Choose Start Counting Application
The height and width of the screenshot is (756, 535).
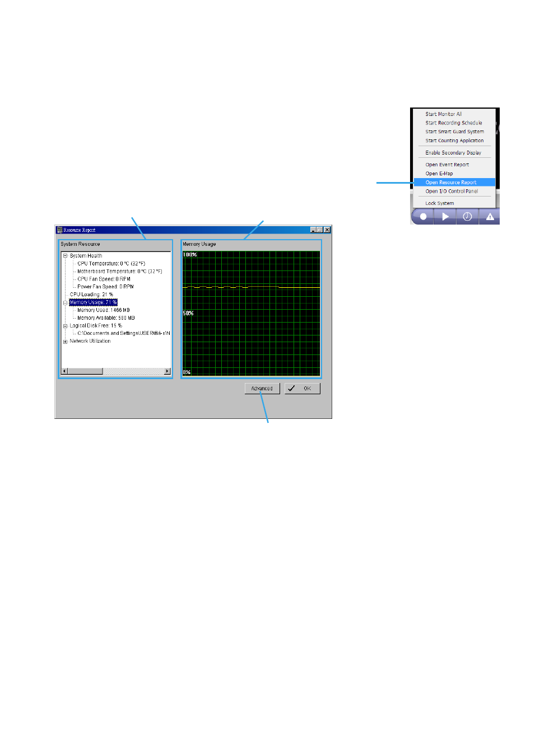pos(454,141)
